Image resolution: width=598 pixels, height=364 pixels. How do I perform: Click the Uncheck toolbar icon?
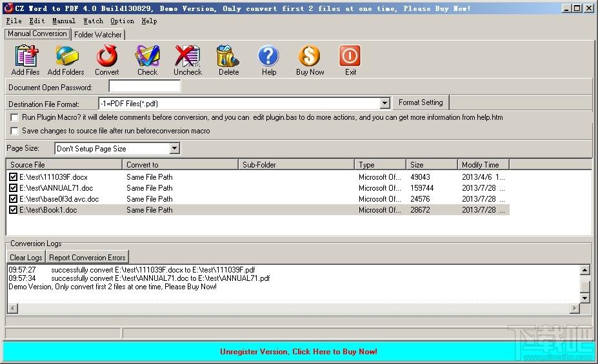click(x=188, y=56)
